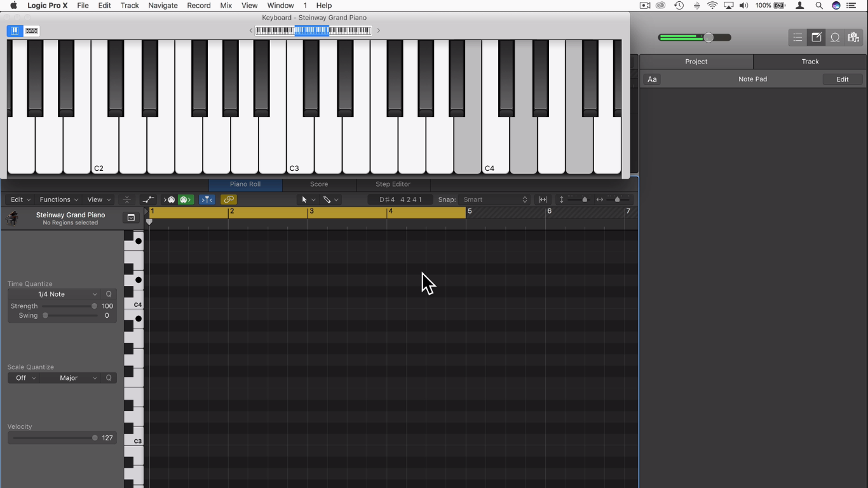
Task: Open the Snap Smart dropdown
Action: 495,200
